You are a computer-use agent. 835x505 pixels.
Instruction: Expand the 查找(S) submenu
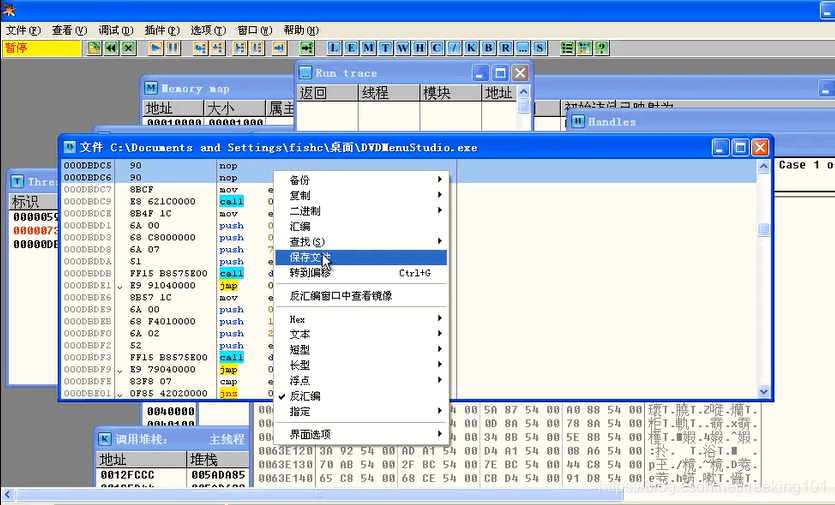pyautogui.click(x=361, y=242)
